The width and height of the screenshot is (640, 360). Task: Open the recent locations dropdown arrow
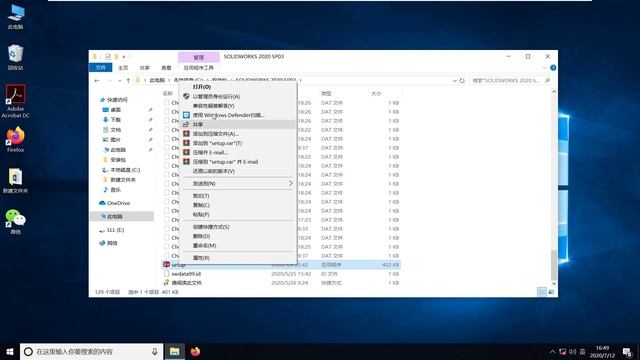pyautogui.click(x=119, y=80)
